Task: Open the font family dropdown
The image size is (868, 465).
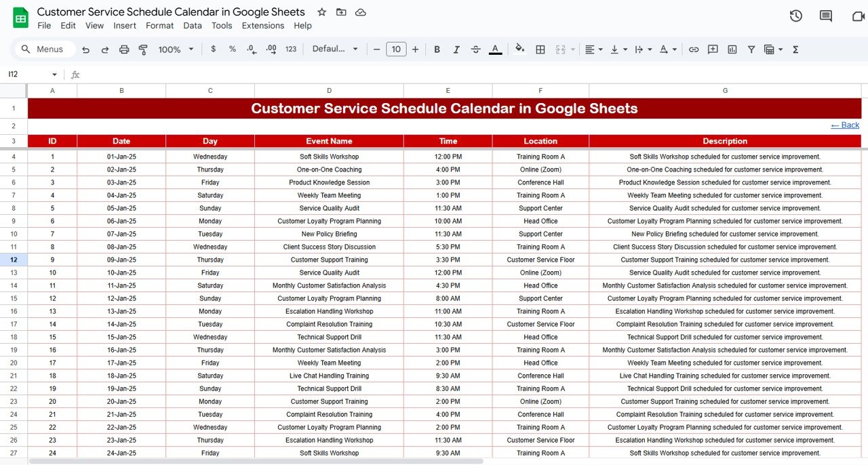Action: tap(335, 49)
